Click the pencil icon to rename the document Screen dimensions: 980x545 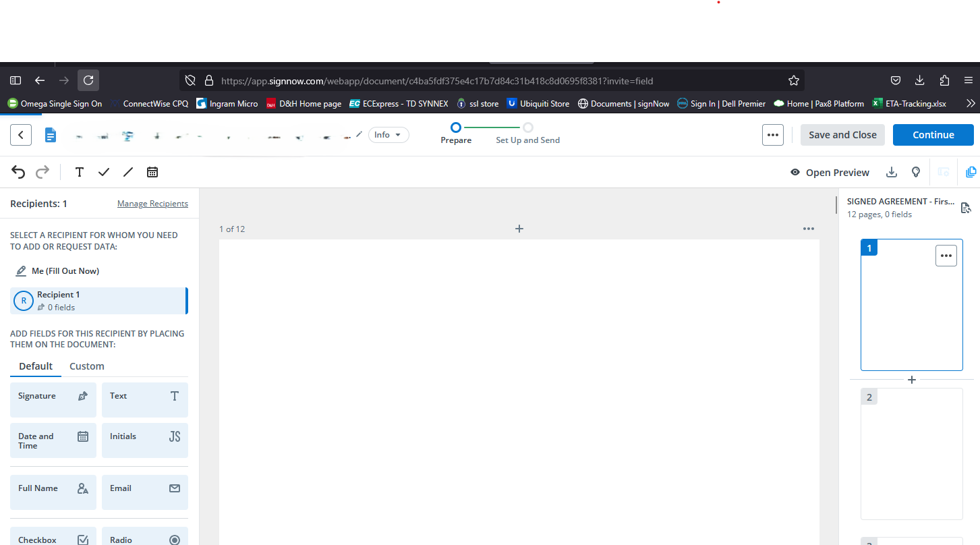[359, 134]
